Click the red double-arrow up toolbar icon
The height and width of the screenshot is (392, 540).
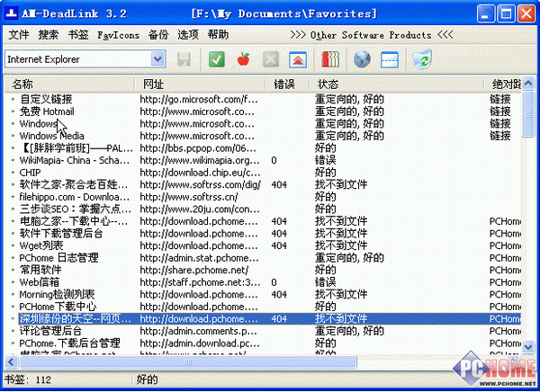(298, 59)
